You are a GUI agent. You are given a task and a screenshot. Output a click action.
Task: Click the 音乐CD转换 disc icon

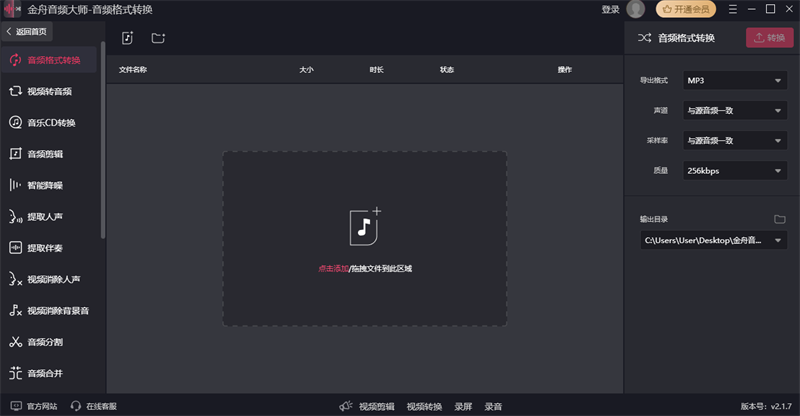15,123
